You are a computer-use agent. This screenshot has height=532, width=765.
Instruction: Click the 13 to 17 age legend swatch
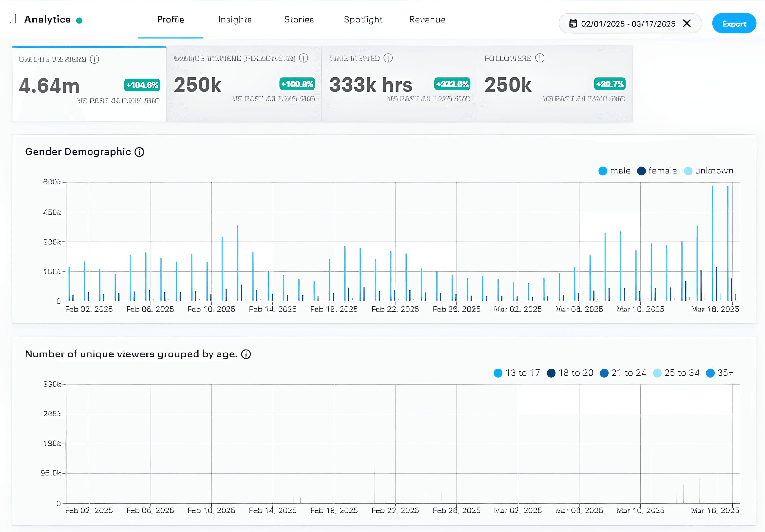click(498, 373)
